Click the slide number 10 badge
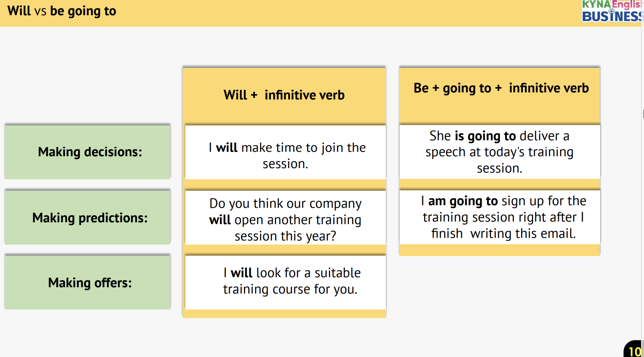The height and width of the screenshot is (357, 644). [634, 351]
